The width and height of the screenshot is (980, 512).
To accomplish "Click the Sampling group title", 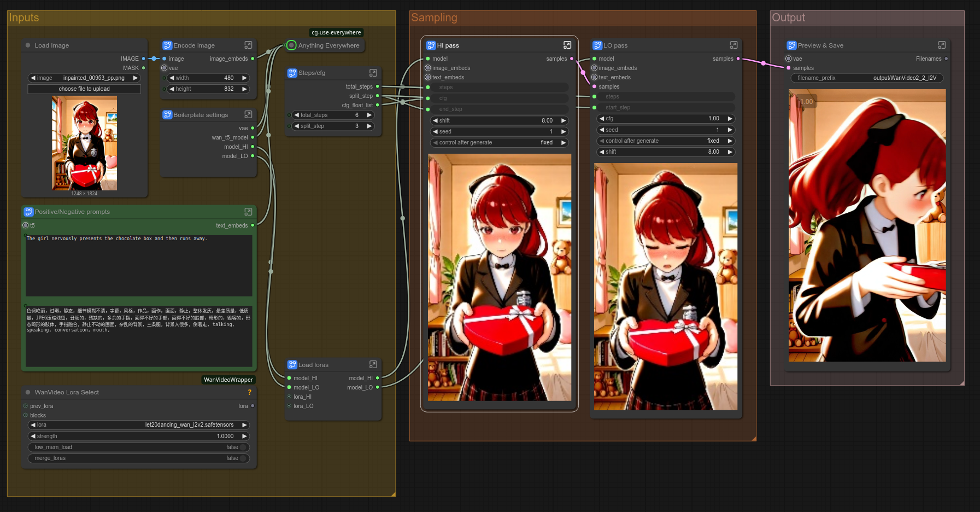I will [434, 18].
